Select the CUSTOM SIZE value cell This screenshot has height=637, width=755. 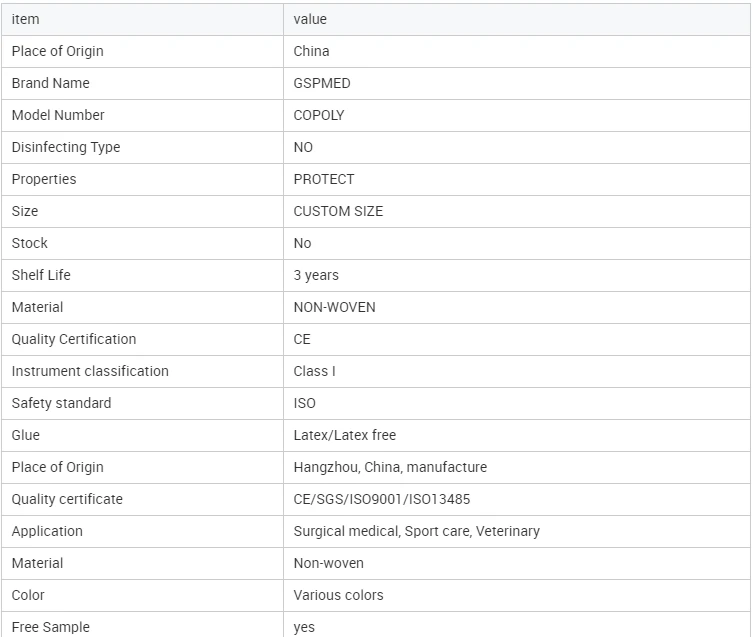coord(517,211)
